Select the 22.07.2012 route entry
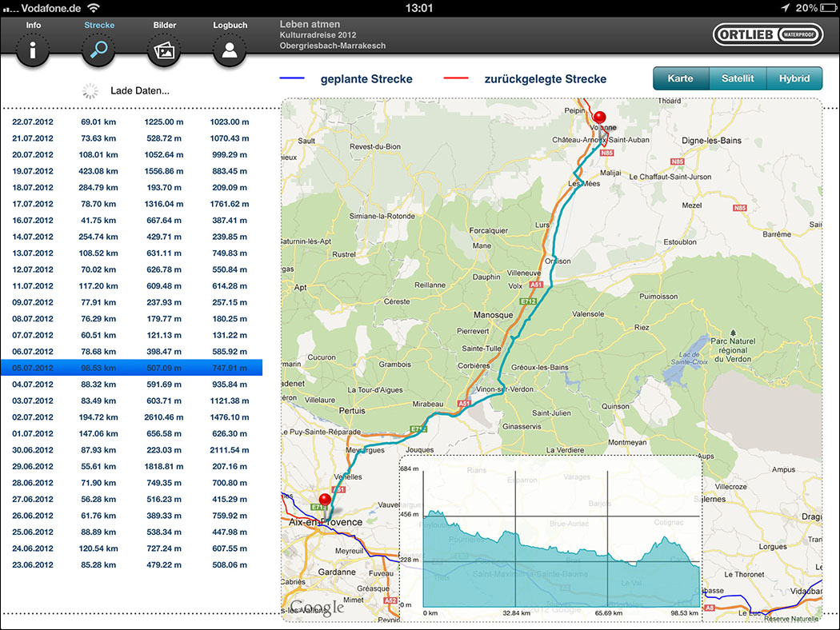This screenshot has height=630, width=840. click(131, 122)
